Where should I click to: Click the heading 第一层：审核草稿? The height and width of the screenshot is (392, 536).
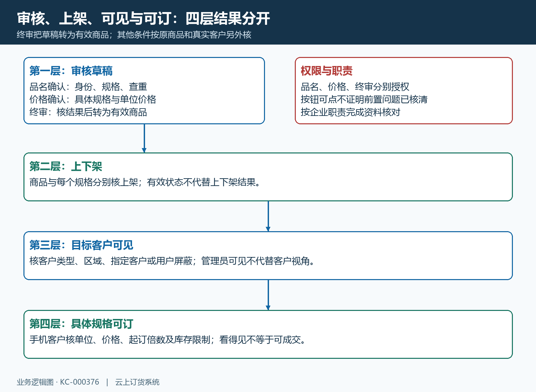(x=71, y=71)
